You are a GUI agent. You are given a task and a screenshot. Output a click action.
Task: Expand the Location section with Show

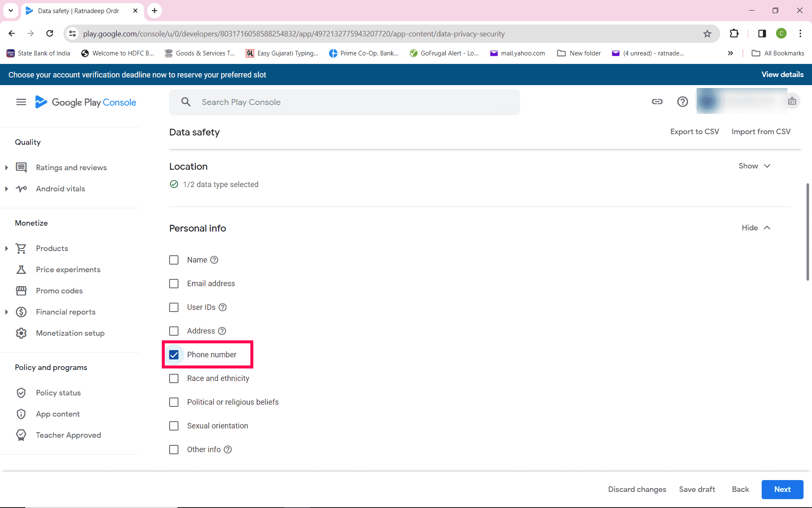click(x=754, y=166)
